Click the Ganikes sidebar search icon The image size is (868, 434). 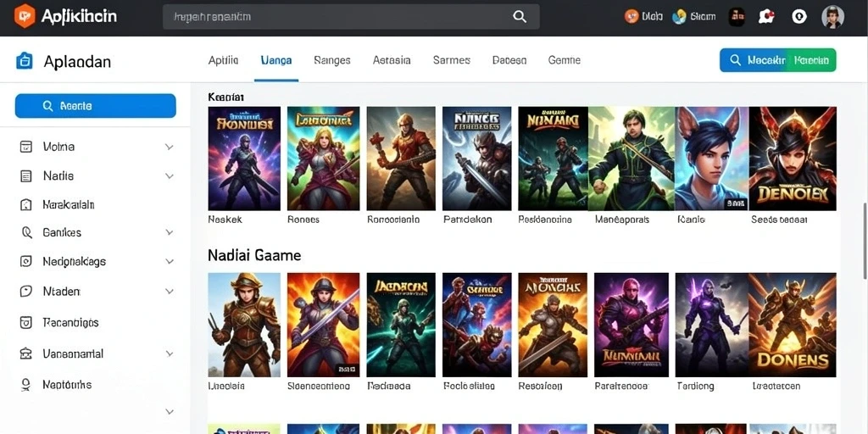[x=26, y=232]
